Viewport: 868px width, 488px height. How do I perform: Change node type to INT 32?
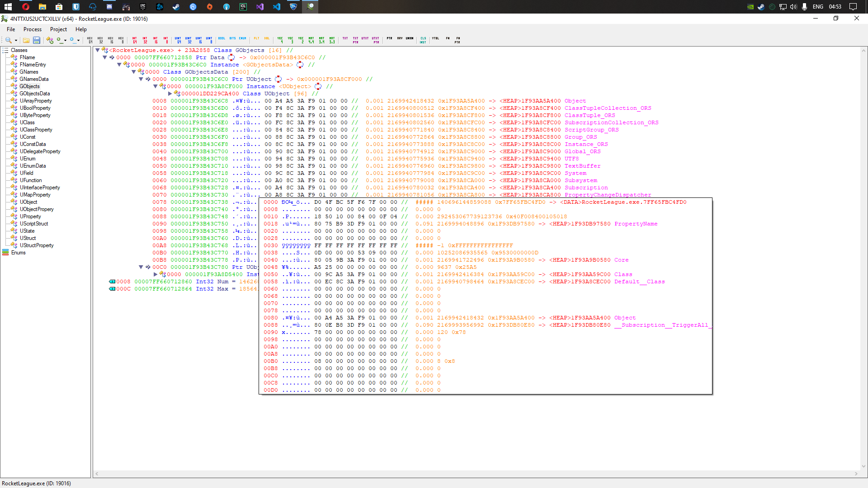point(145,40)
